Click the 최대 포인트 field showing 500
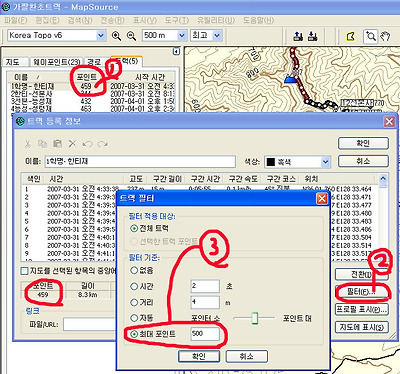400x374 pixels. tap(205, 334)
